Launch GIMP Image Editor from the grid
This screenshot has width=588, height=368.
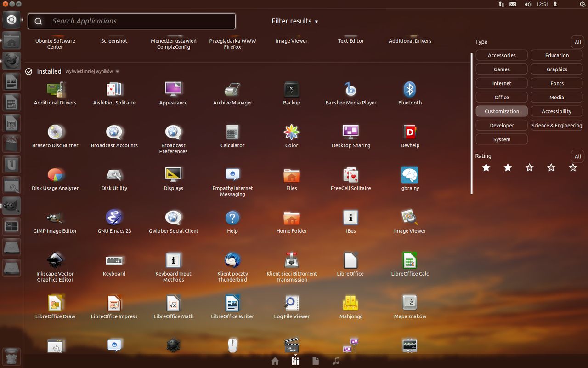[x=55, y=222]
